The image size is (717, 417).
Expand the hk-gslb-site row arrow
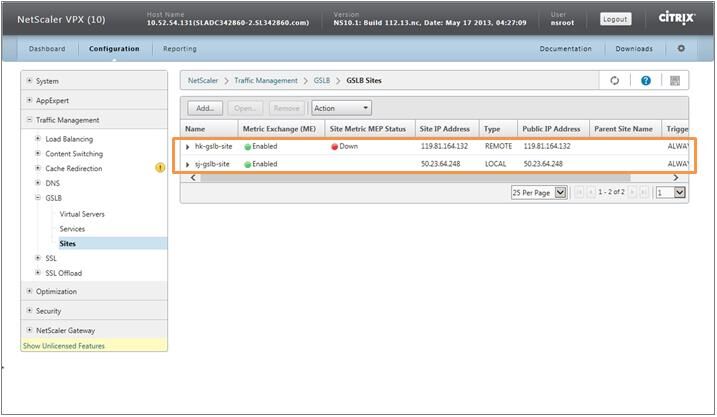tap(187, 147)
